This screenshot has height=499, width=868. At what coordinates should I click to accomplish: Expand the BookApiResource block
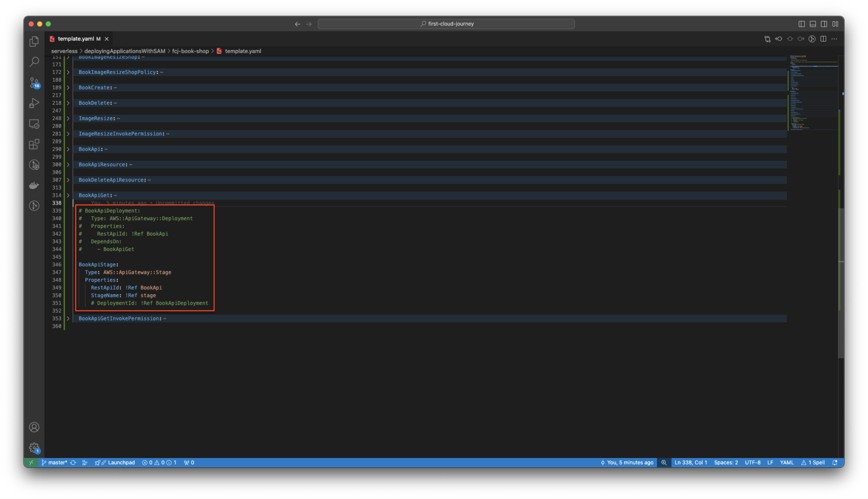(68, 165)
